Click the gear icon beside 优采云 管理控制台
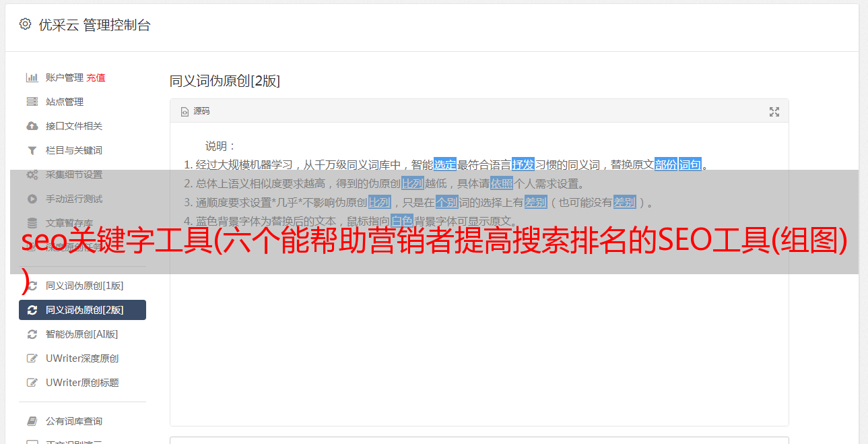 click(x=25, y=24)
